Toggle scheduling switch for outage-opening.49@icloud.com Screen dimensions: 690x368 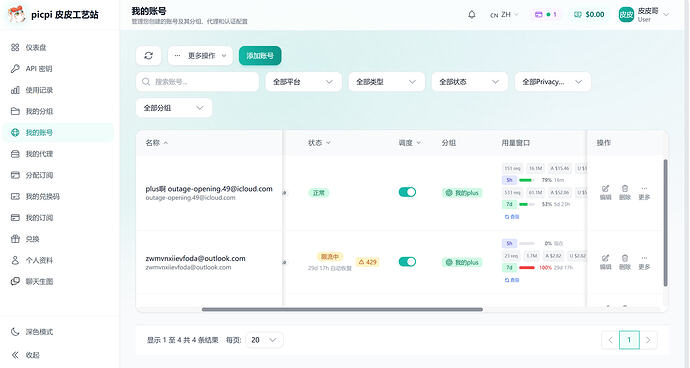click(x=407, y=192)
